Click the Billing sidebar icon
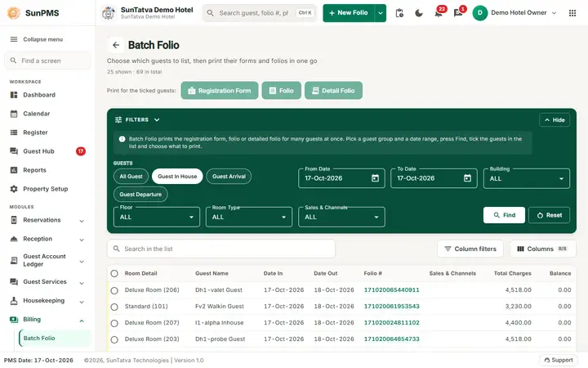Viewport: 588px width, 368px height. pyautogui.click(x=14, y=319)
